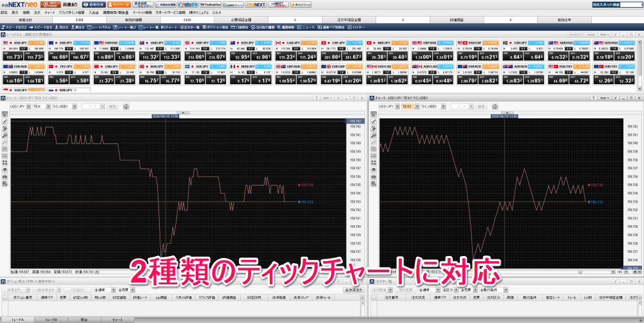This screenshot has height=323, width=644.
Task: Open the CFD NEXT button
Action: [256, 5]
